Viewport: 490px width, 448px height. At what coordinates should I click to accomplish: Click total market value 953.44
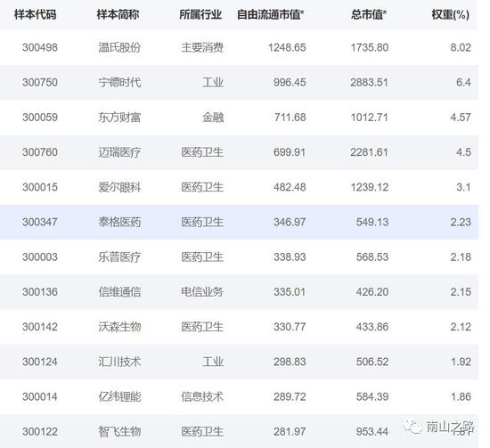(x=372, y=432)
